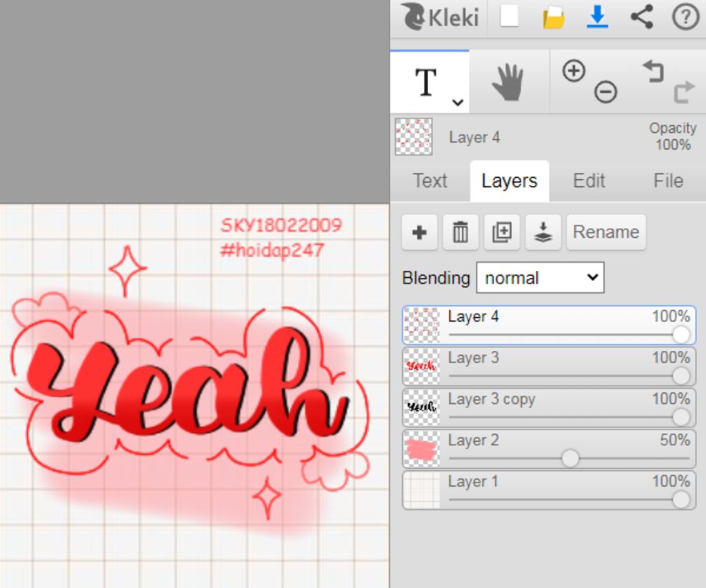Expand the tool selection chevron under Text tool
This screenshot has height=588, width=706.
(458, 103)
